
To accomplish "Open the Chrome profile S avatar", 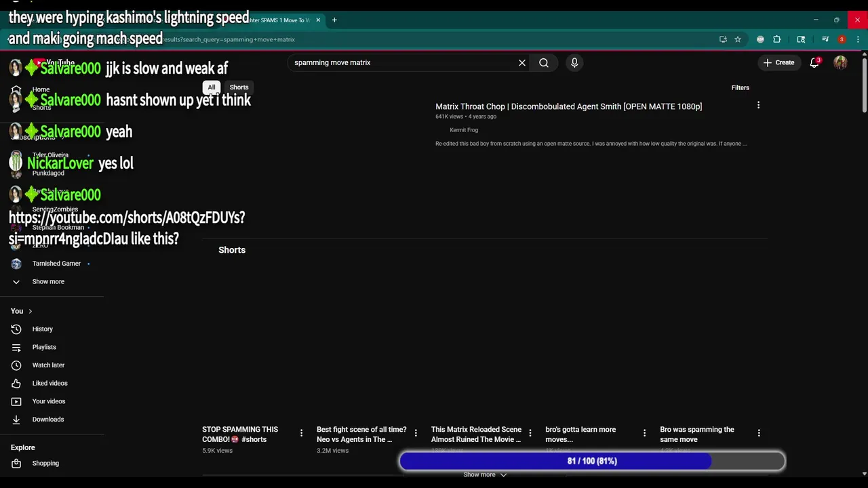I will click(x=842, y=39).
